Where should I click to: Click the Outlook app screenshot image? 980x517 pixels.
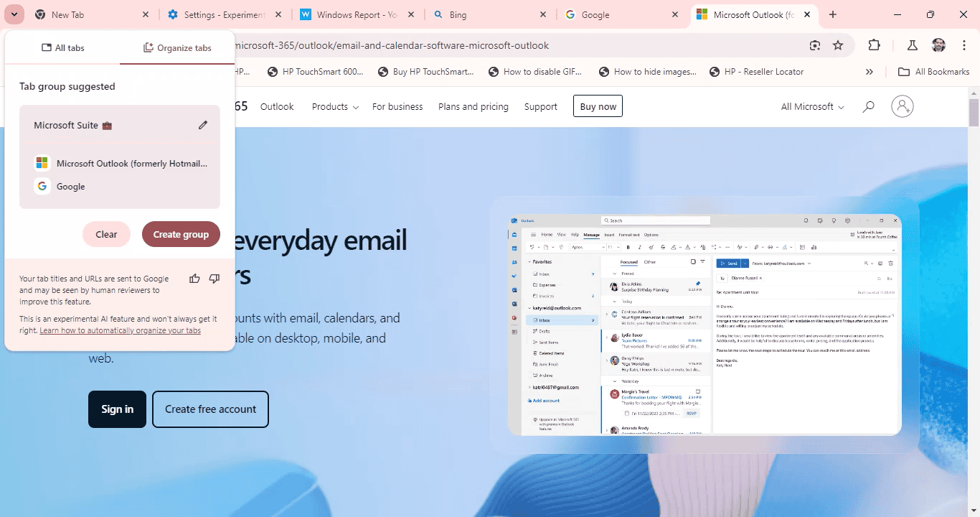[705, 325]
